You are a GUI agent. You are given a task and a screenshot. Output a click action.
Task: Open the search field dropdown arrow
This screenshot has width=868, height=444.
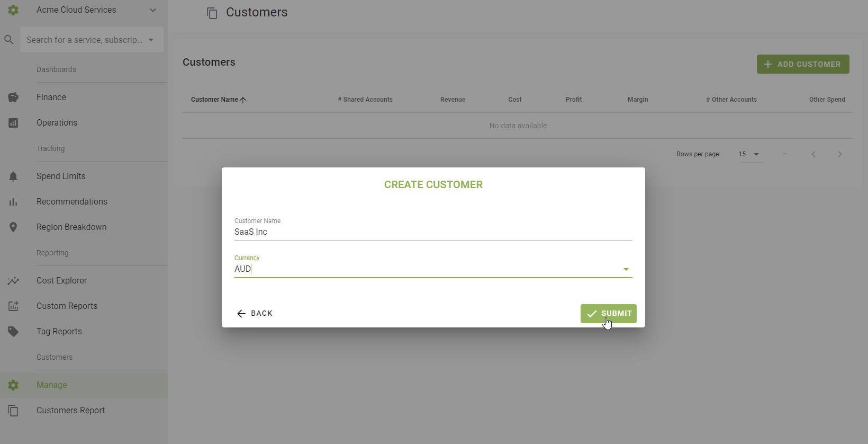pyautogui.click(x=151, y=40)
